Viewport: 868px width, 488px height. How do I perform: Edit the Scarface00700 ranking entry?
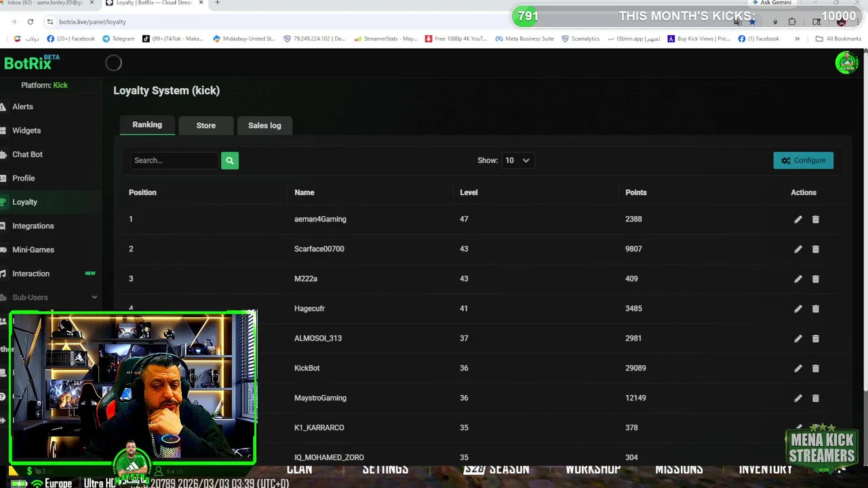(798, 249)
